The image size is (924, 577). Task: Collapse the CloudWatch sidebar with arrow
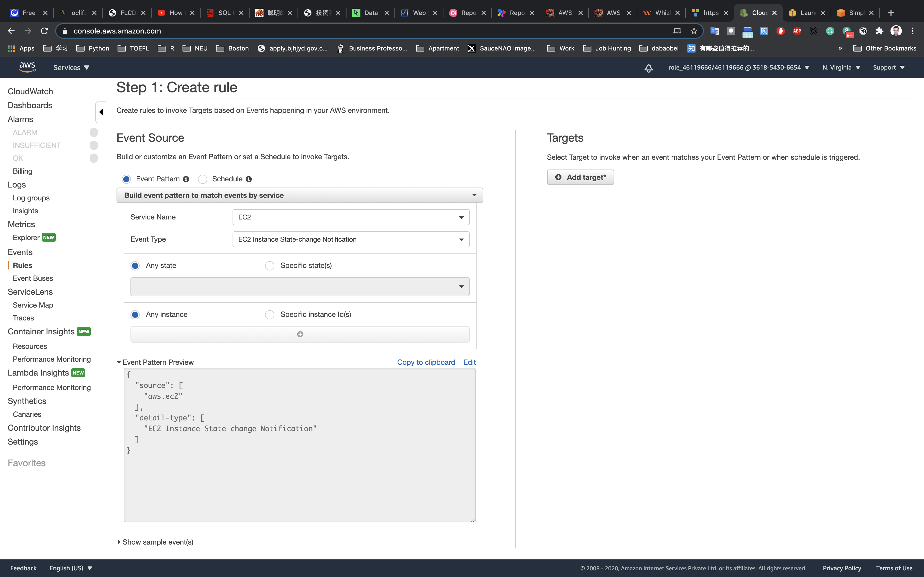[101, 112]
